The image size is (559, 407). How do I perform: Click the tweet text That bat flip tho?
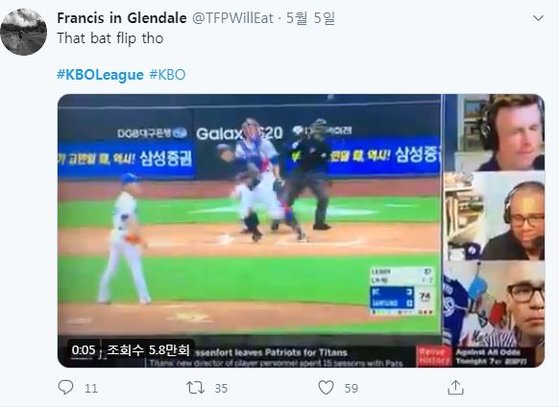(111, 38)
